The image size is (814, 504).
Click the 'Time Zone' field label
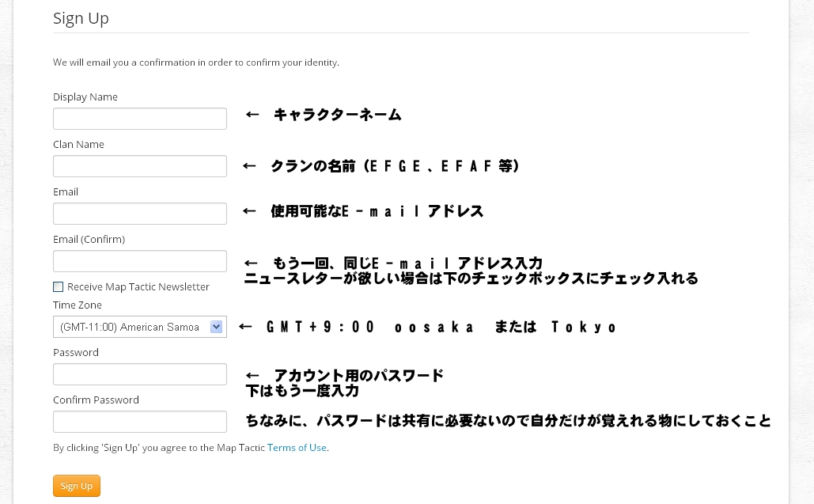78,305
